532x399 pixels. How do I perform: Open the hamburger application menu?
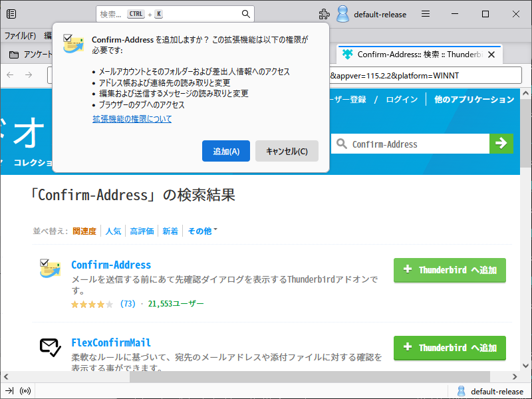(426, 14)
